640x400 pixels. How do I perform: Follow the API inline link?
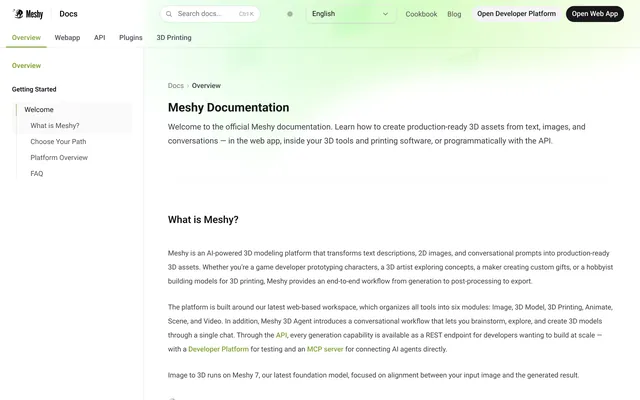281,335
